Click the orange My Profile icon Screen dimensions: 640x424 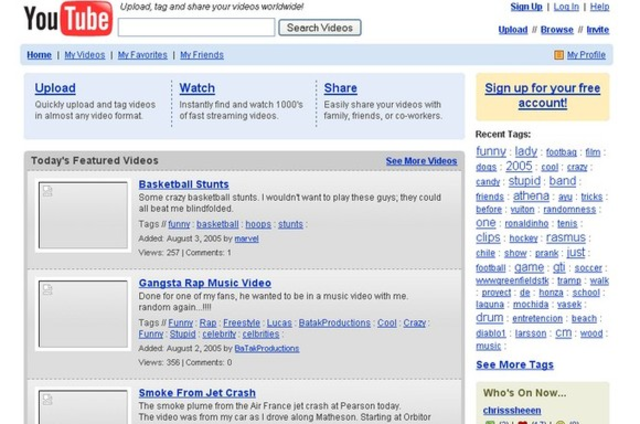pyautogui.click(x=559, y=55)
